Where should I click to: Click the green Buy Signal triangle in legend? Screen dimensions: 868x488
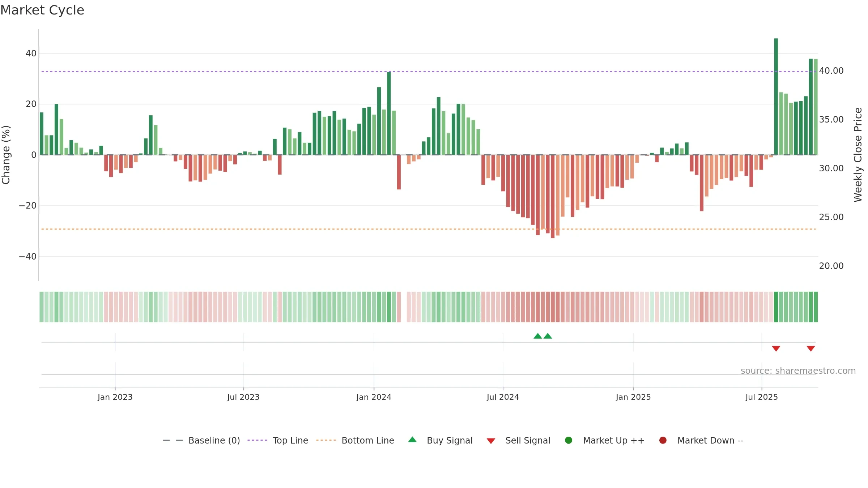pyautogui.click(x=412, y=440)
